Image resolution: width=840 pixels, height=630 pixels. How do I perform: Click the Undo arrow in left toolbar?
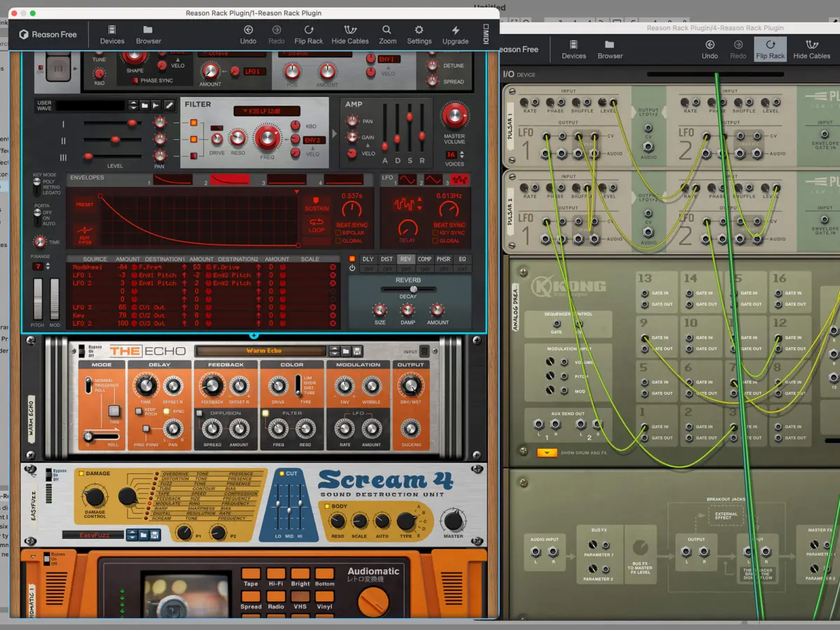point(248,34)
